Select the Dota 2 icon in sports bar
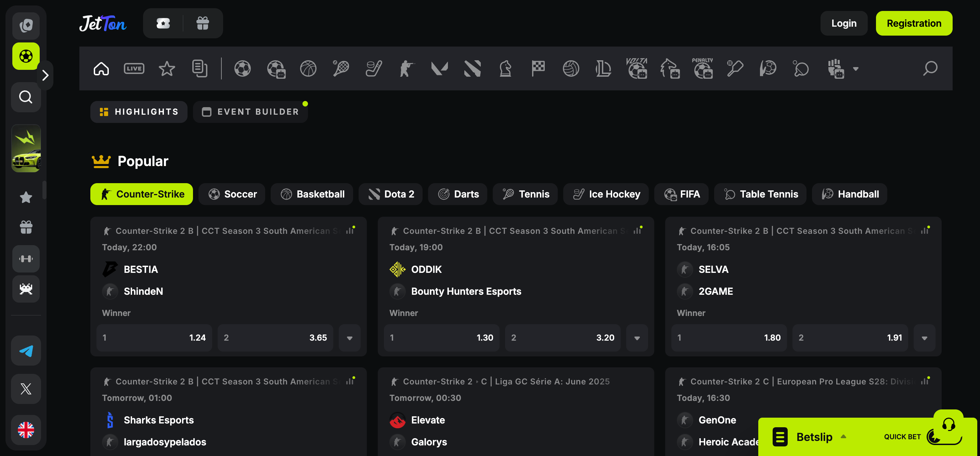The image size is (980, 456). 473,69
